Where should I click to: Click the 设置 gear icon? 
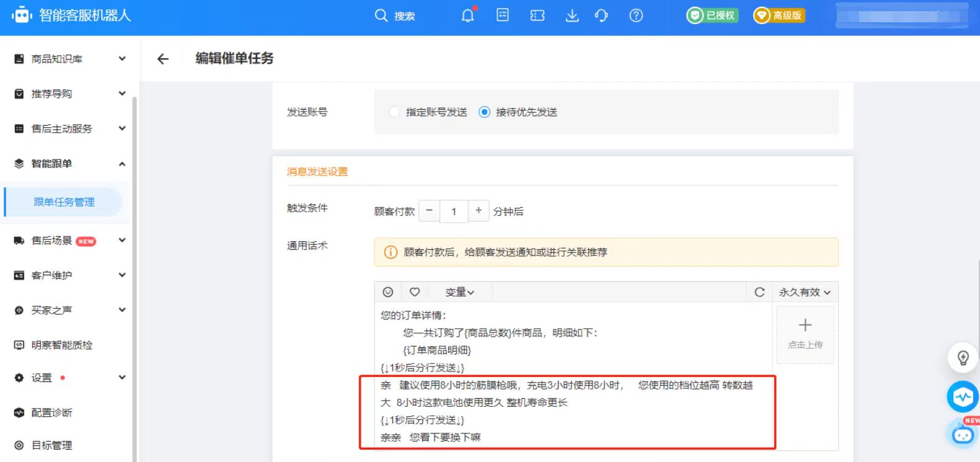(x=19, y=378)
